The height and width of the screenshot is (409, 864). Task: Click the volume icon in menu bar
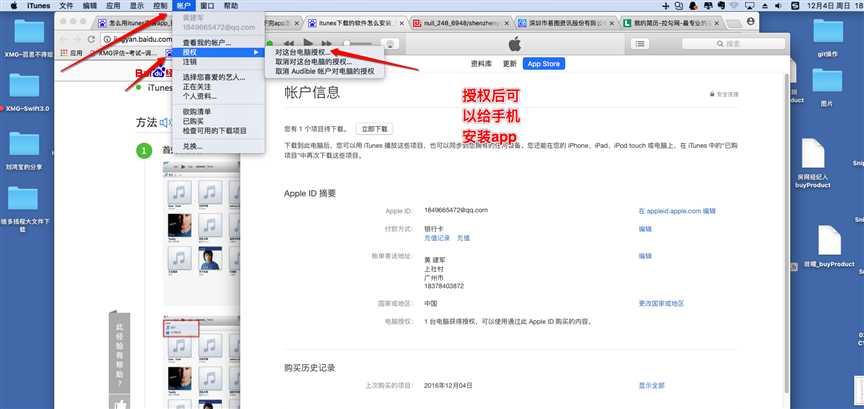coord(777,6)
